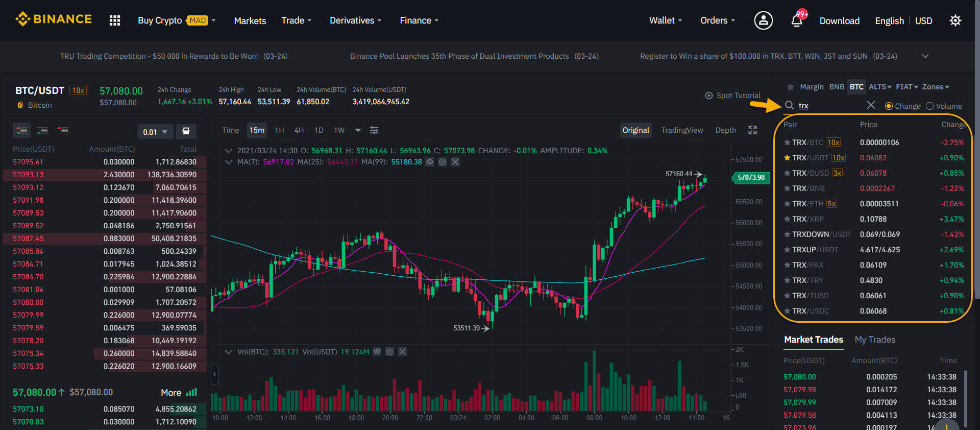Open TRU Trading Competition announcement
Viewport: 980px width, 430px height.
coord(174,56)
